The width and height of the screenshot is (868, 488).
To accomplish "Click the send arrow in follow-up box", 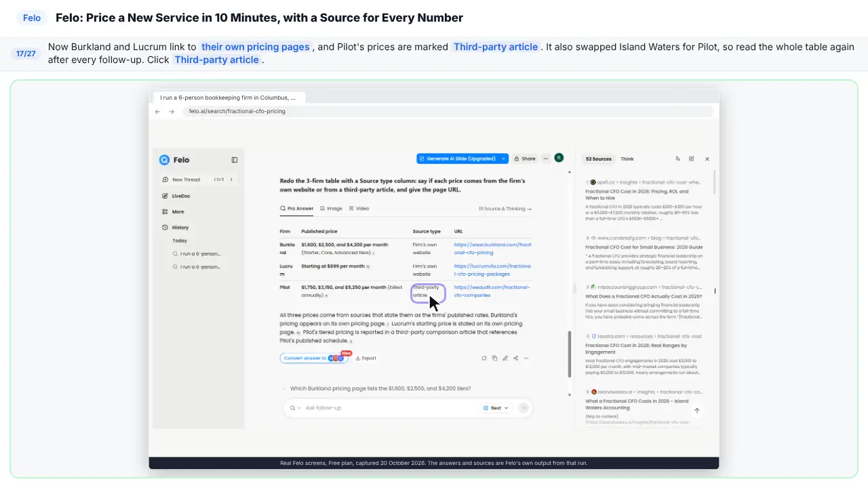I will pos(524,408).
